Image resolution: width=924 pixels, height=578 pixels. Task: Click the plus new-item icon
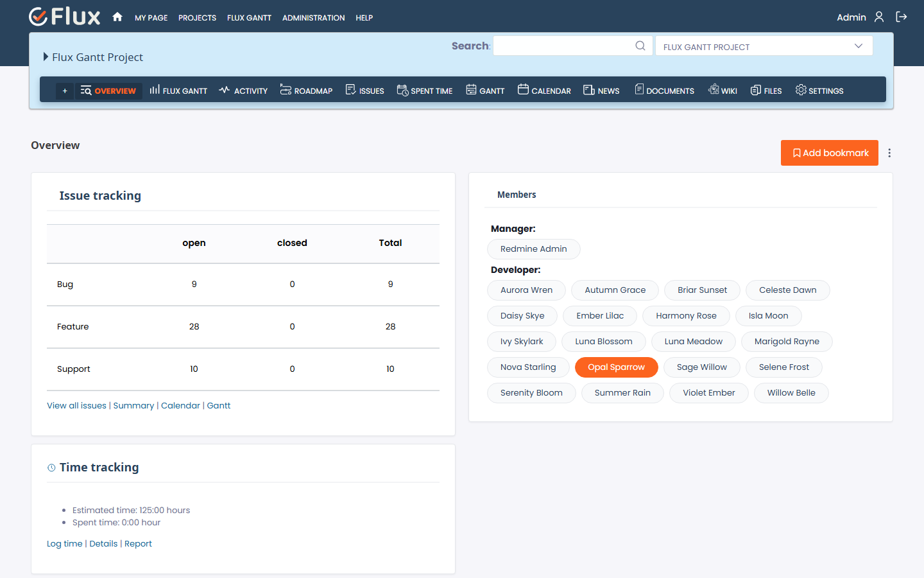coord(65,91)
